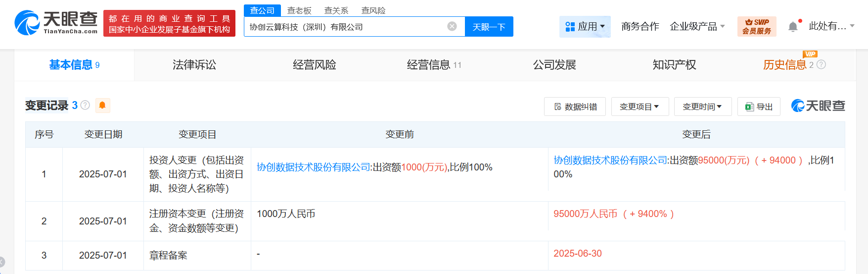This screenshot has height=274, width=868.
Task: Select the 经营信息 tab
Action: point(434,65)
